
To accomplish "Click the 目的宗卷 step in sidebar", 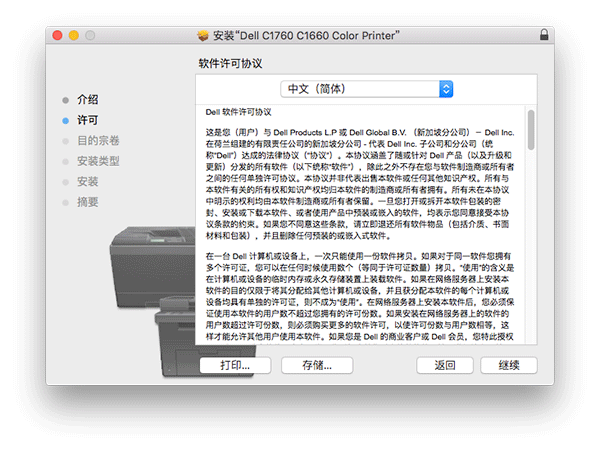I will tap(98, 140).
